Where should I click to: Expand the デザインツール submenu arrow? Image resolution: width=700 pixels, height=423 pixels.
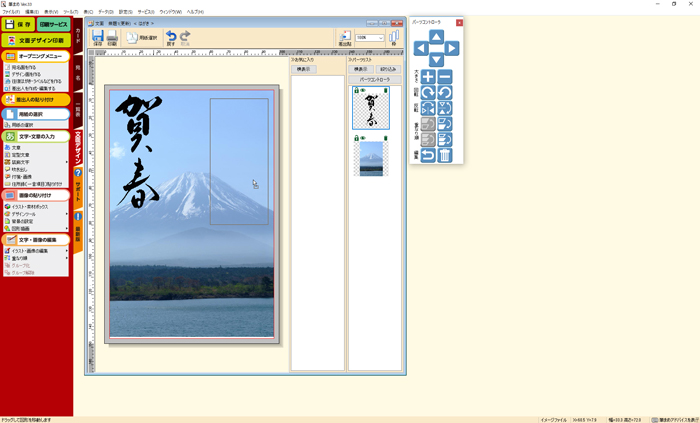coord(67,213)
